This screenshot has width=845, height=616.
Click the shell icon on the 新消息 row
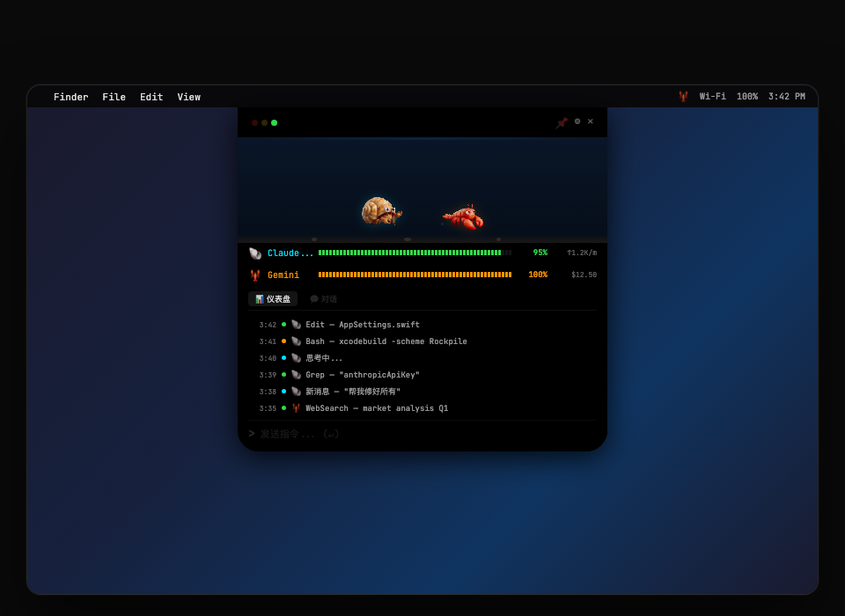pos(296,392)
